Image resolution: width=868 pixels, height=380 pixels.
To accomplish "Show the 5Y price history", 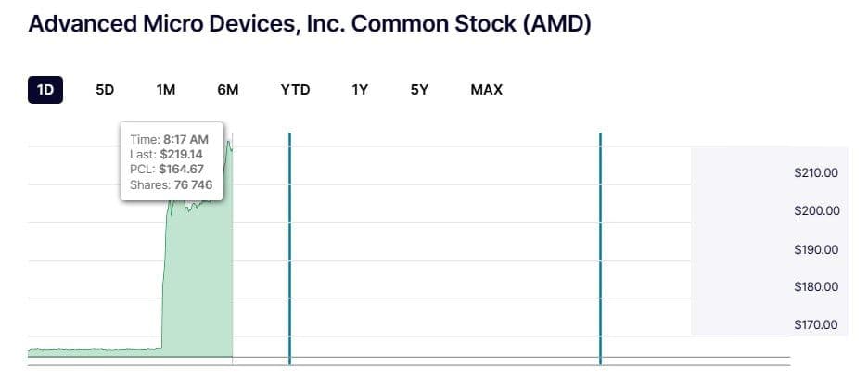I will click(x=419, y=90).
